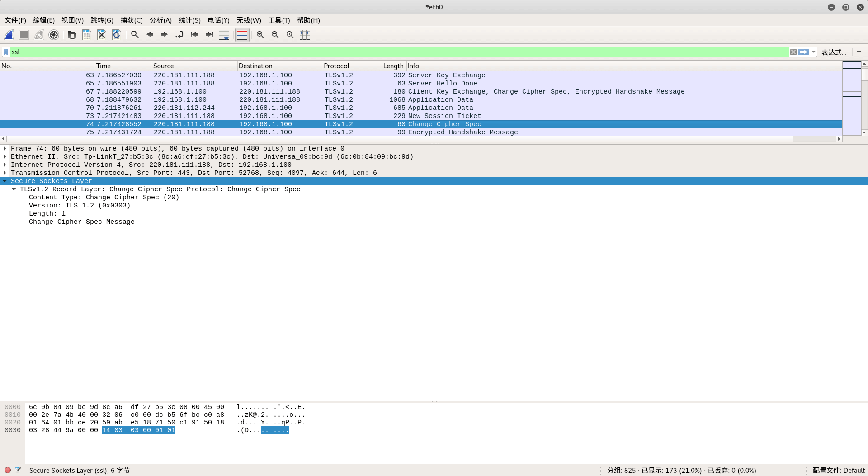The image size is (868, 476).
Task: Open the filter history dropdown
Action: coord(814,52)
